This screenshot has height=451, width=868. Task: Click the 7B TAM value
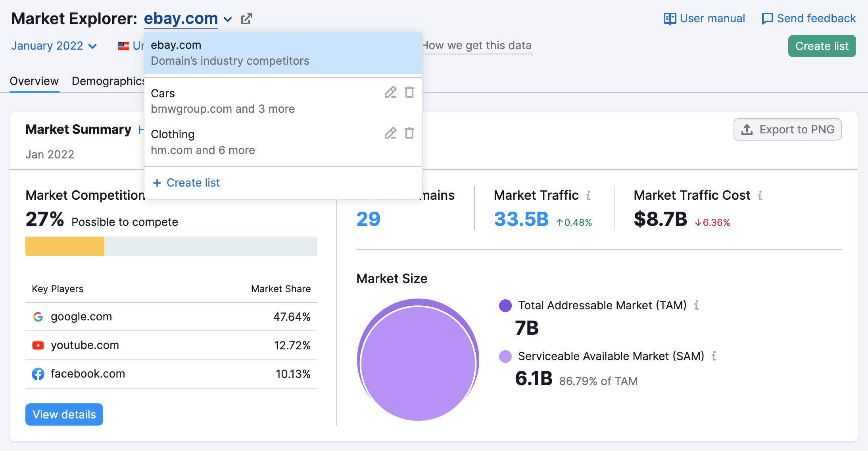click(x=527, y=328)
